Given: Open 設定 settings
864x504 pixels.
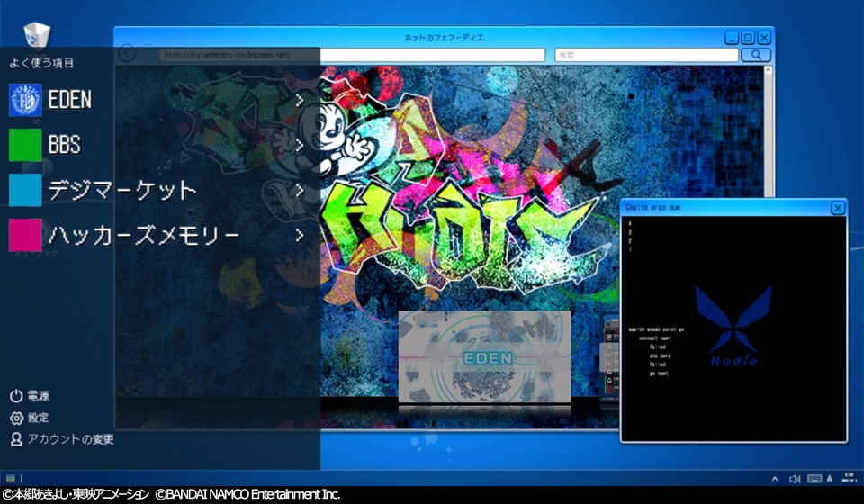Looking at the screenshot, I should click(30, 418).
